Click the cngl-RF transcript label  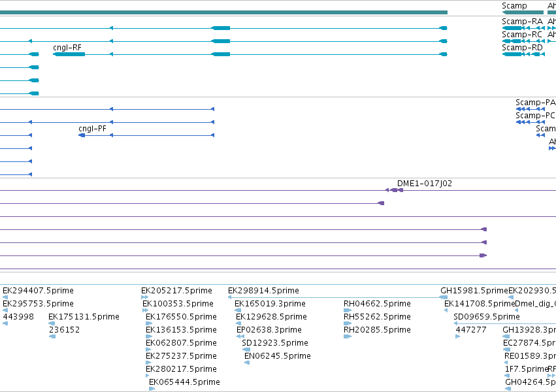point(67,48)
